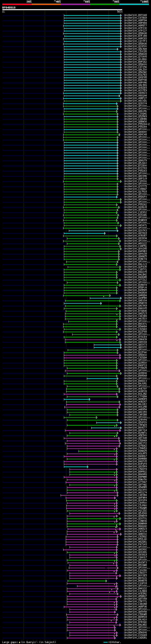Click the short cyan alignment bar for Q4T819
This screenshot has height=644, width=151.
[84, 233]
